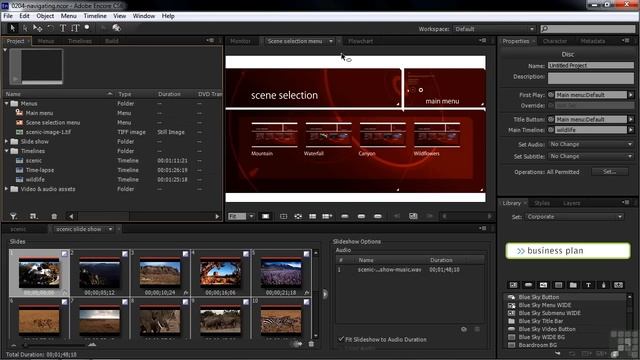Open the File menu
The height and width of the screenshot is (360, 640).
point(8,16)
